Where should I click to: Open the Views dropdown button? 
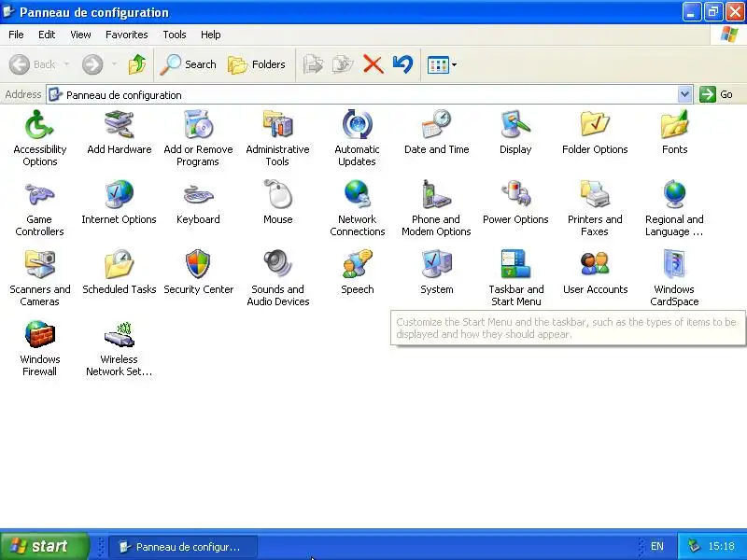point(442,64)
